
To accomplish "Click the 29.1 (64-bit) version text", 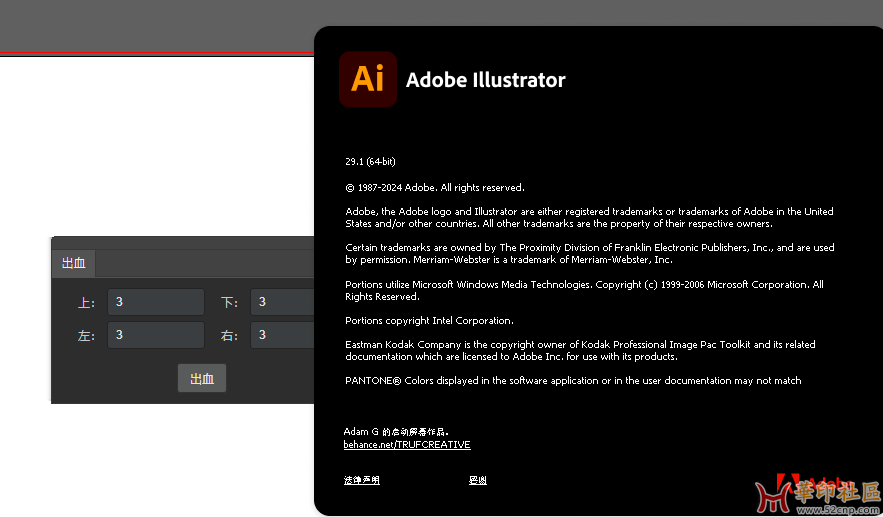I will (x=371, y=162).
